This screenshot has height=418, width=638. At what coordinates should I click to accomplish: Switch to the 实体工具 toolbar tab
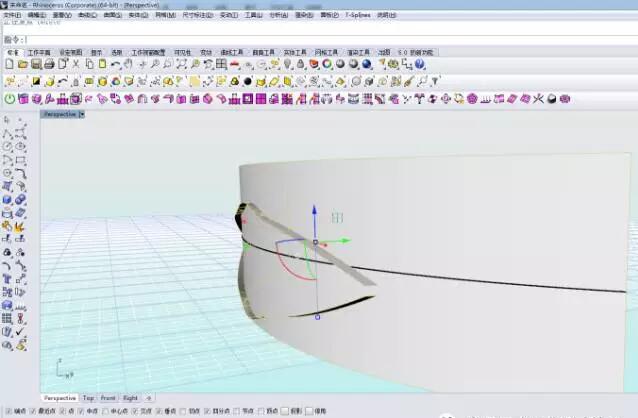(295, 53)
